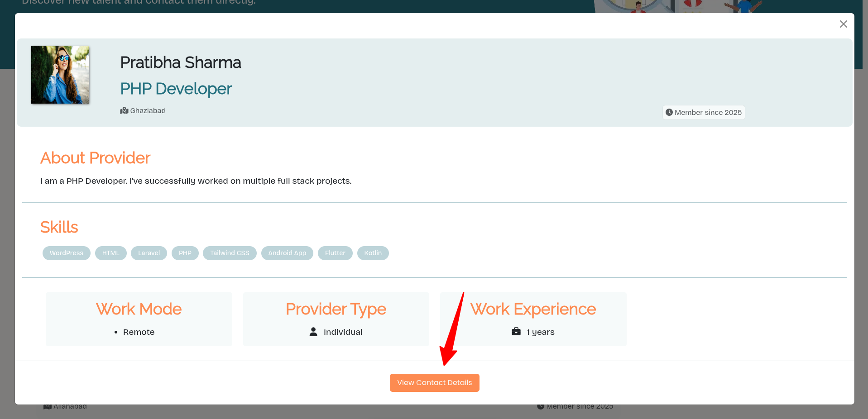This screenshot has width=868, height=419.
Task: Open the PHP Developer title link
Action: tap(176, 89)
